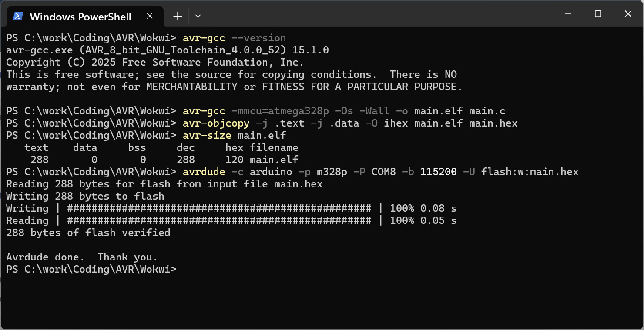The width and height of the screenshot is (644, 330).
Task: Click the 'Avrdude done. Thank you.' message
Action: (x=82, y=257)
